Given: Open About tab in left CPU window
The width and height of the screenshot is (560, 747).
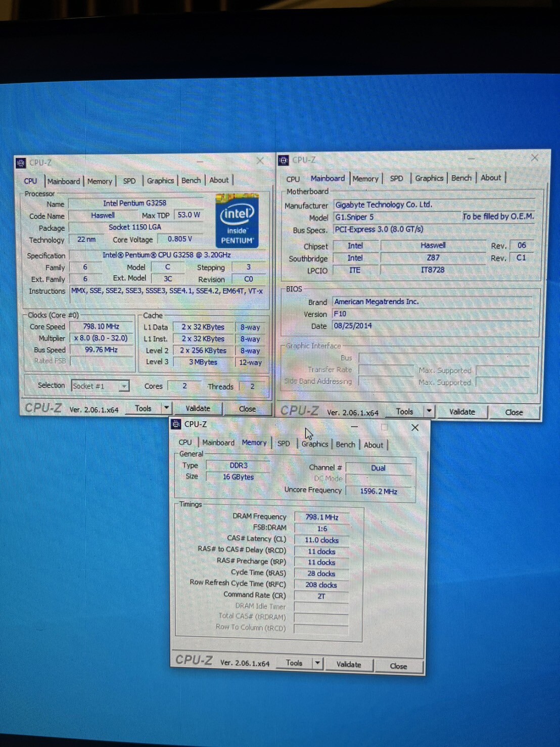Looking at the screenshot, I should [x=219, y=180].
